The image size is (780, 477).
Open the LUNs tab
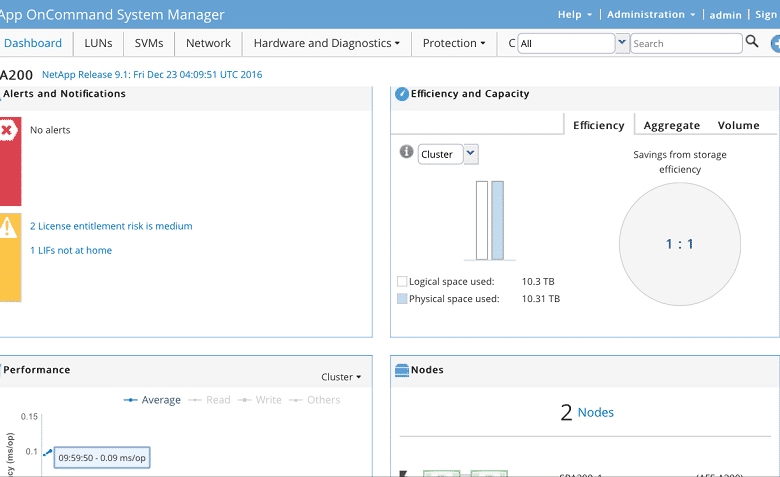pyautogui.click(x=98, y=43)
